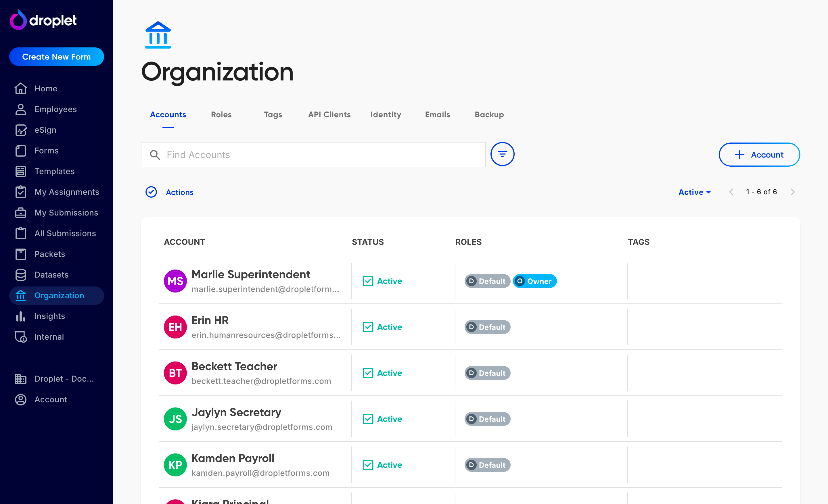This screenshot has height=504, width=828.
Task: Click the Actions checkmark circle icon
Action: point(151,192)
